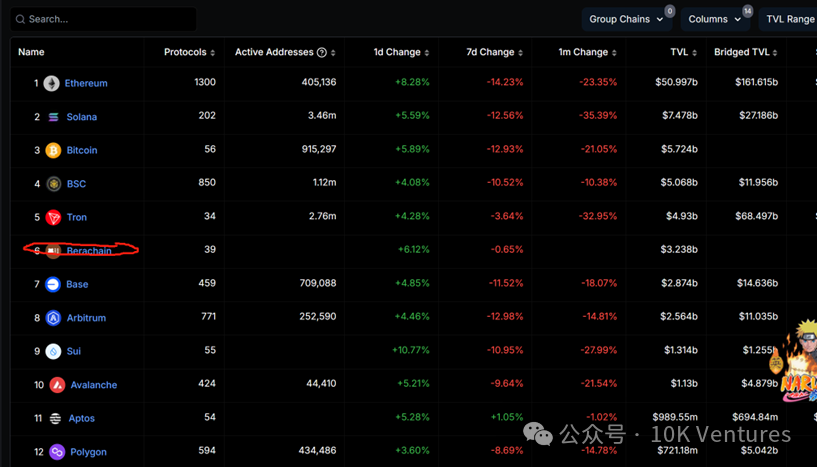Click the Active Addresses help icon
This screenshot has height=467, width=817.
322,52
